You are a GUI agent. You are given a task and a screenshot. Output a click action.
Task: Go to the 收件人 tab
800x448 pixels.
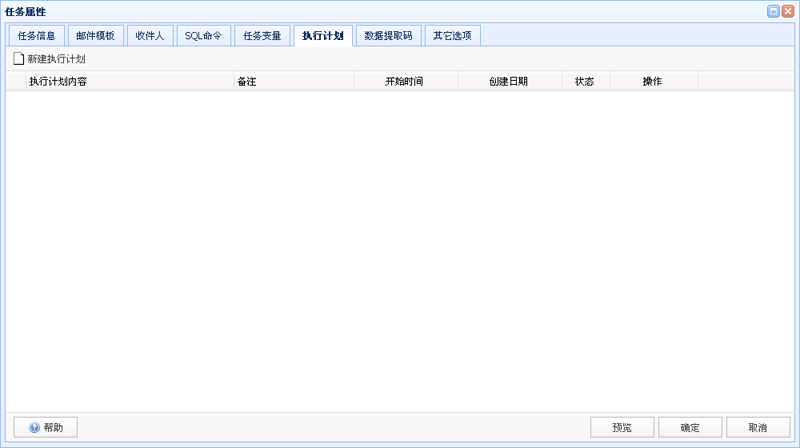coord(150,36)
